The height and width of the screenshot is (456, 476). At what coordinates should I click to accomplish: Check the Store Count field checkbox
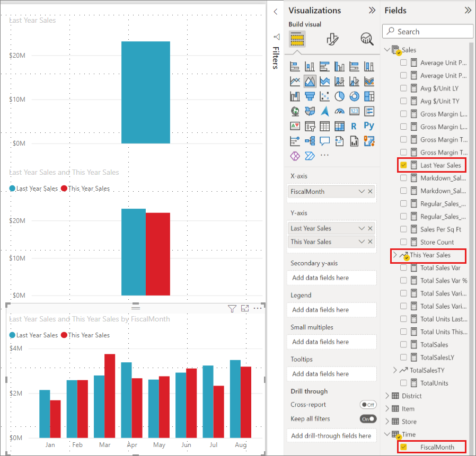pyautogui.click(x=404, y=242)
